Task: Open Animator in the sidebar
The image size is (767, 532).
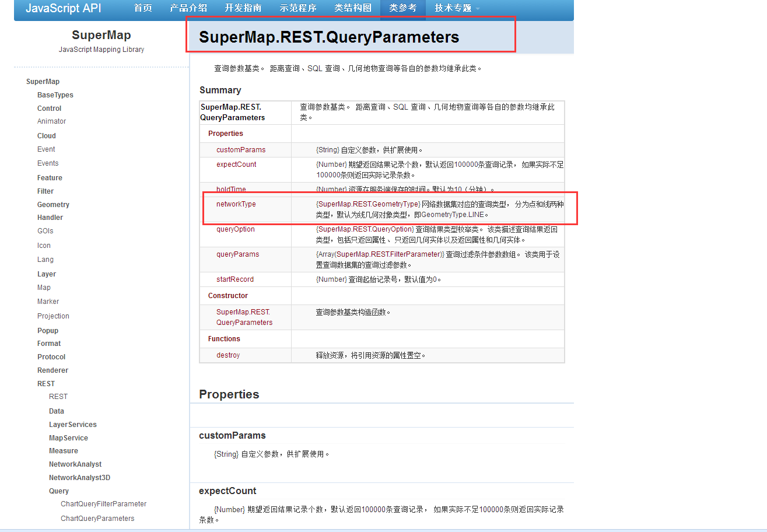Action: click(52, 121)
